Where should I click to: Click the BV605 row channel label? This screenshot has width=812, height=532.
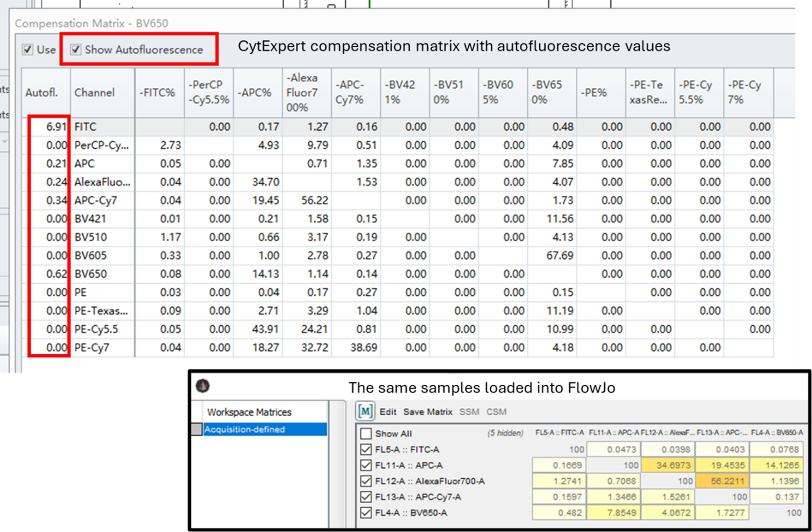coord(90,256)
